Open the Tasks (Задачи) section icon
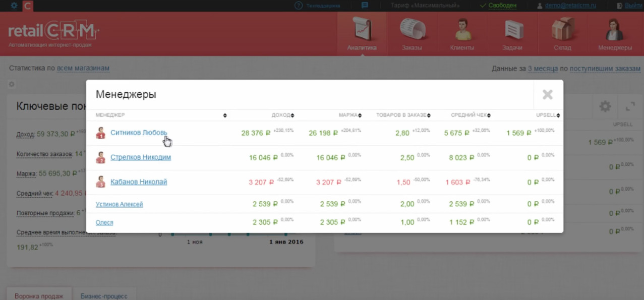The image size is (644, 300). pyautogui.click(x=512, y=30)
